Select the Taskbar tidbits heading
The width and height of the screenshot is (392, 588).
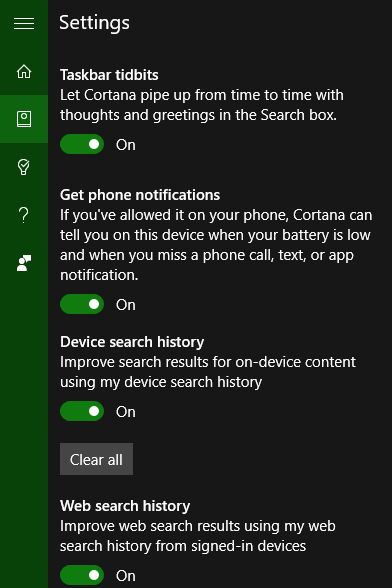[109, 75]
